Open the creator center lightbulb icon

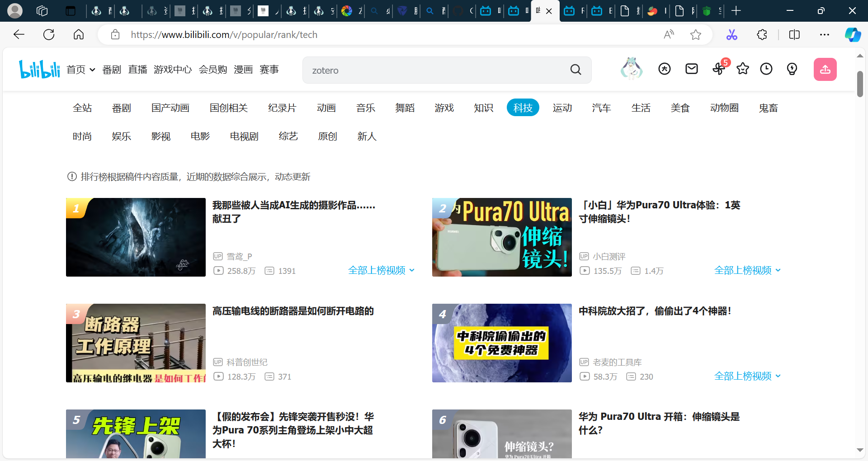click(792, 69)
